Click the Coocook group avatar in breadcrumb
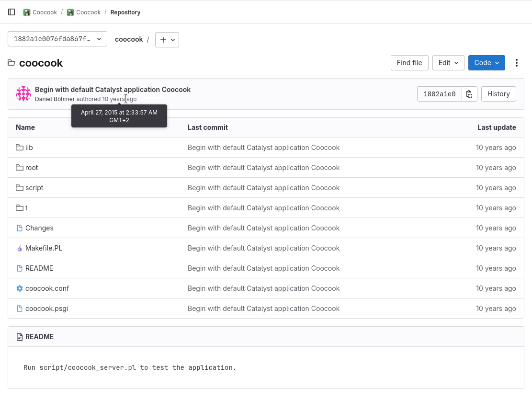 tap(26, 12)
